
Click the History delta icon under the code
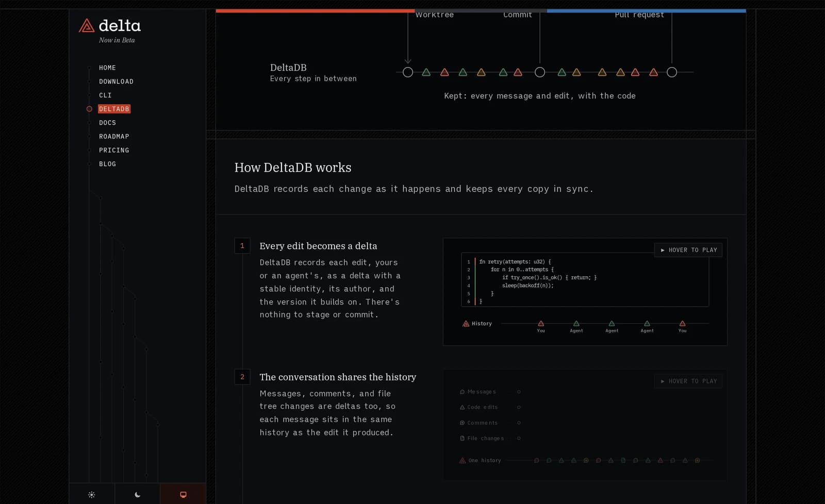coord(466,324)
